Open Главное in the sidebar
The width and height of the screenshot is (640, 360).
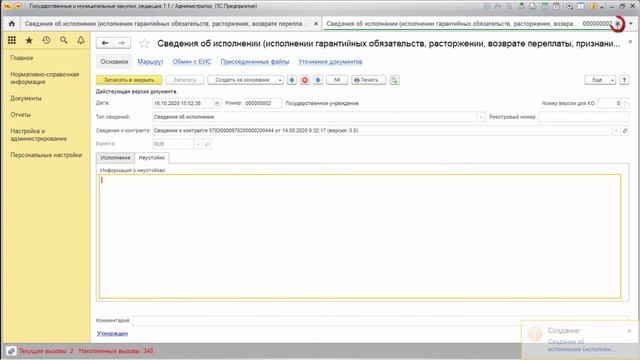point(22,58)
